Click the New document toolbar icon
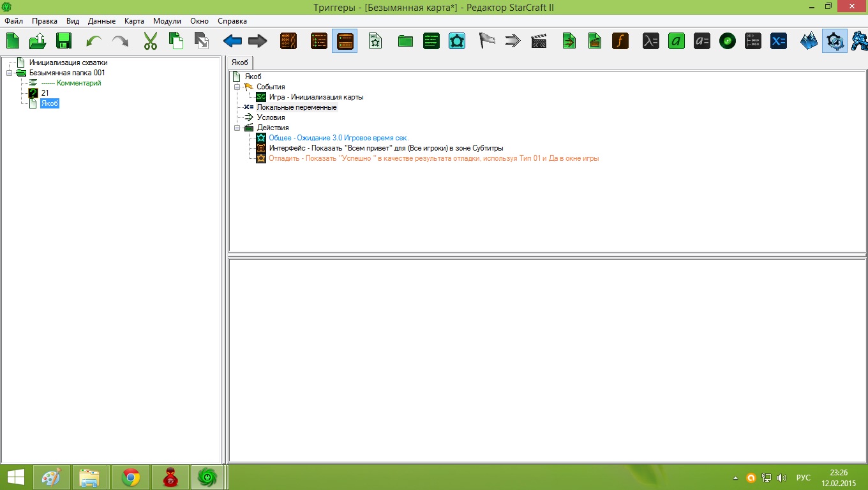Viewport: 868px width, 490px height. click(x=13, y=41)
